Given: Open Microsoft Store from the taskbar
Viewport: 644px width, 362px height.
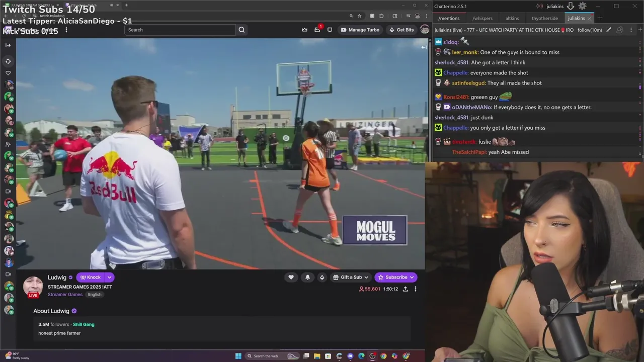Looking at the screenshot, I should point(328,356).
